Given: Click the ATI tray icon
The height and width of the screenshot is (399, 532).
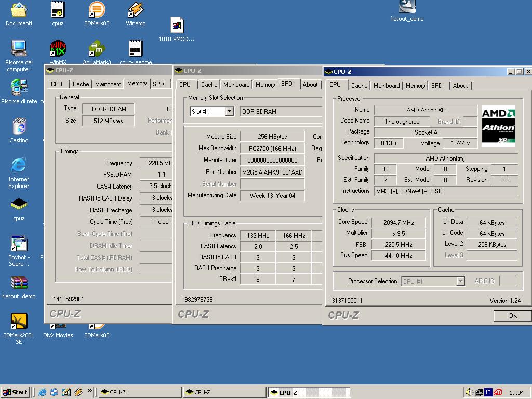Looking at the screenshot, I should 498,393.
